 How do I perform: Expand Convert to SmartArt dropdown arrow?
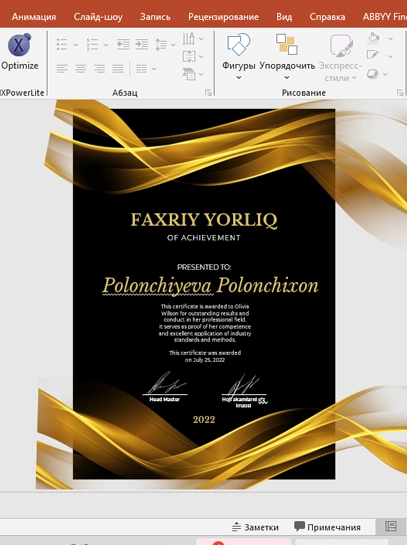pos(201,74)
